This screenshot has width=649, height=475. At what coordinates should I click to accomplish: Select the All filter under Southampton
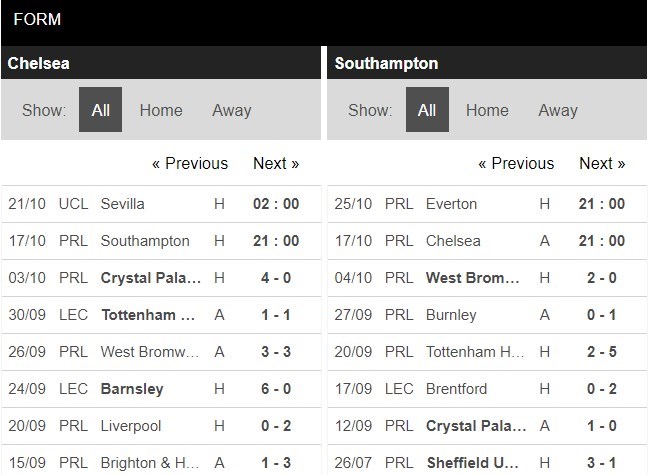[x=427, y=110]
